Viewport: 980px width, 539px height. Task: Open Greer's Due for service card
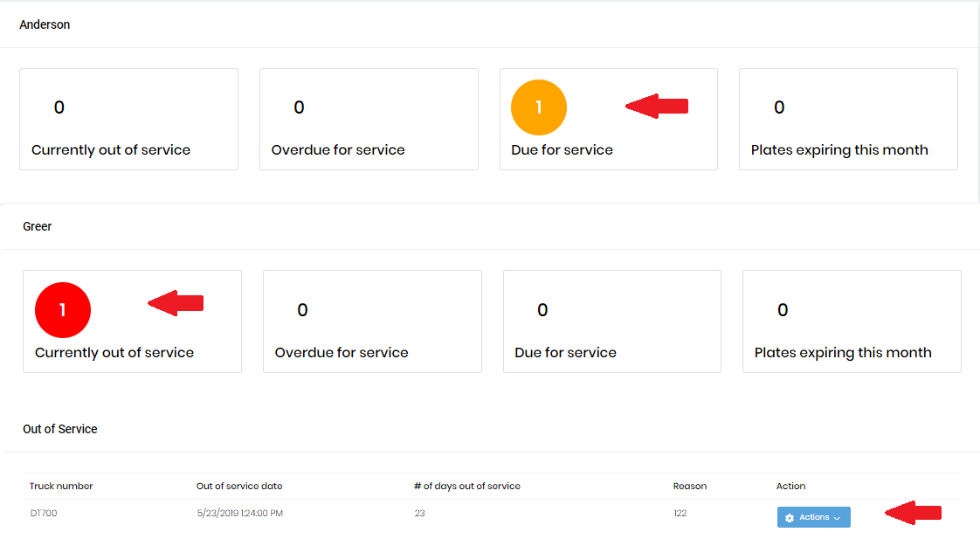612,321
